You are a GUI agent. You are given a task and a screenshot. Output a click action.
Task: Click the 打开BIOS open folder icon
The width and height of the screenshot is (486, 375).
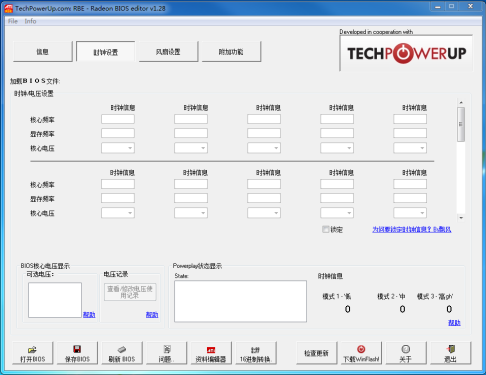[32, 349]
